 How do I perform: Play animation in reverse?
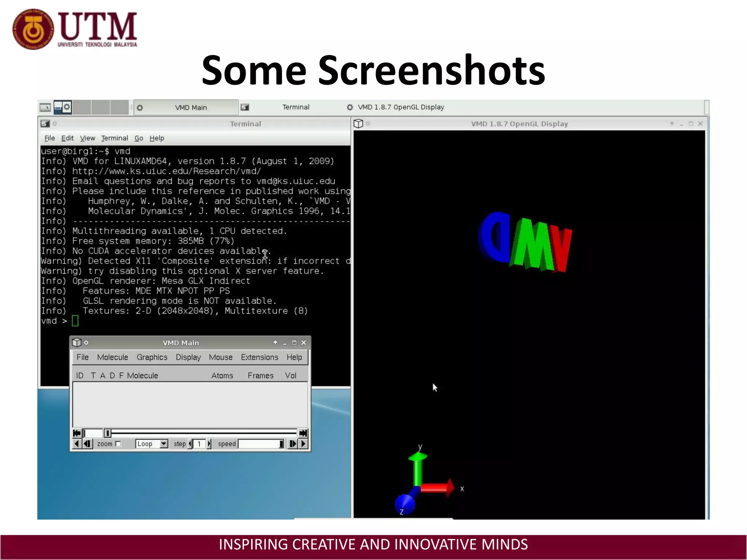pyautogui.click(x=76, y=444)
